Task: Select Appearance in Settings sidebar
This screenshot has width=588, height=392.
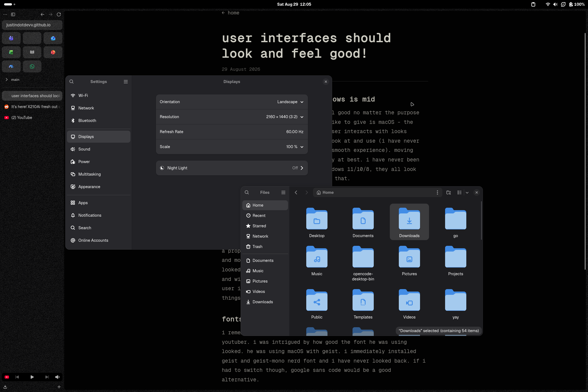Action: click(x=99, y=187)
